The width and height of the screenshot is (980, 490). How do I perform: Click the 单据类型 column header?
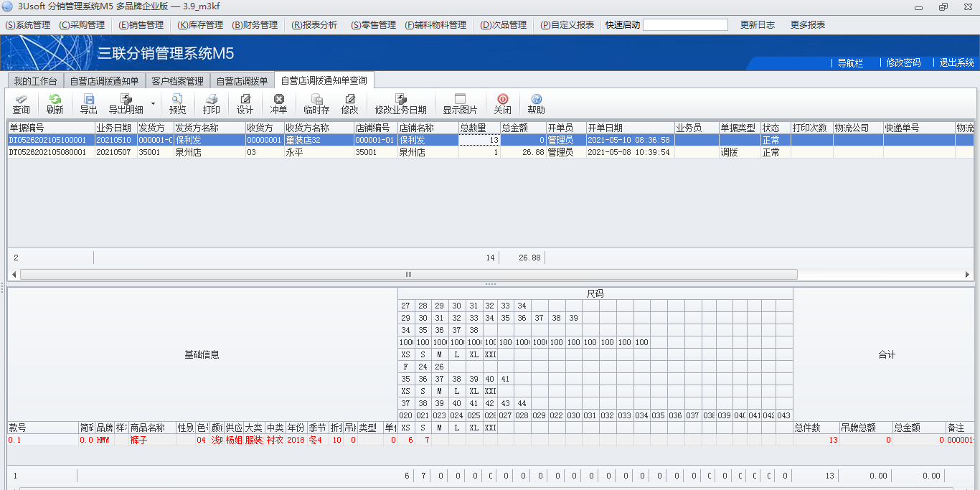pos(740,128)
